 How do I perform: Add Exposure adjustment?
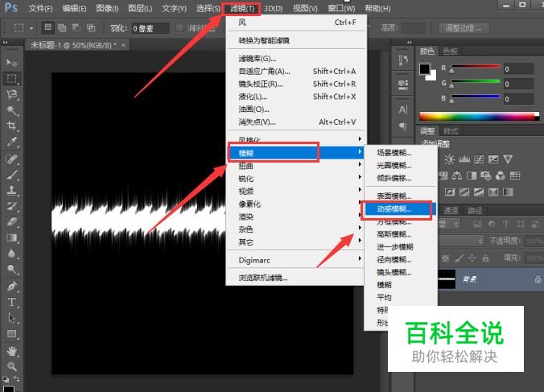(493, 159)
